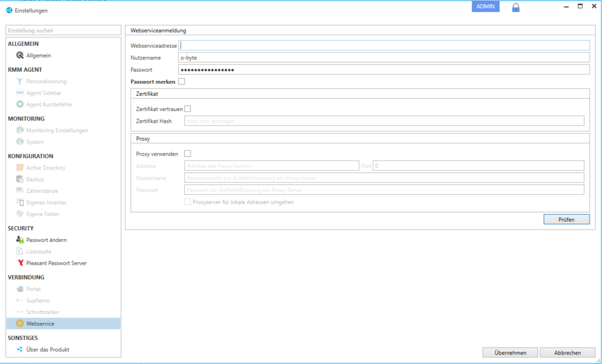Enable the Passwort merken checkbox
This screenshot has height=364, width=602.
[181, 82]
